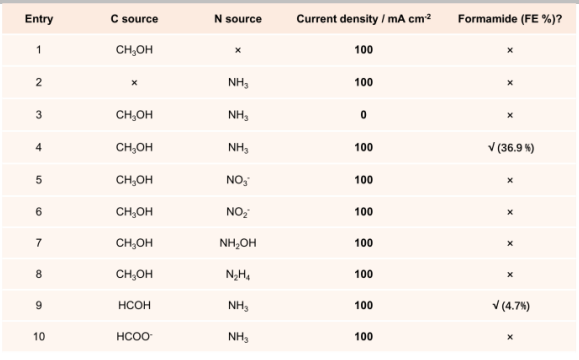Click the formamide × mark for entry 10
Viewport: 579px width, 360px height.
click(x=510, y=337)
